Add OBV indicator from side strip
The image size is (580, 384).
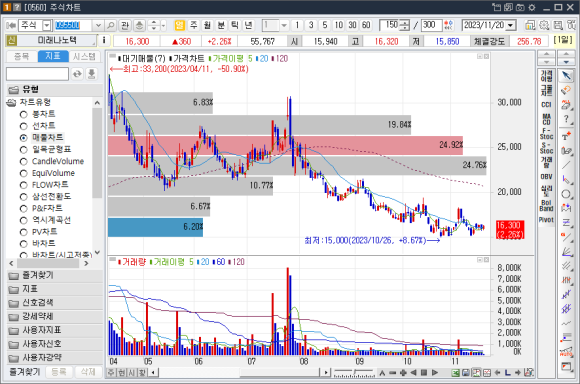[546, 176]
